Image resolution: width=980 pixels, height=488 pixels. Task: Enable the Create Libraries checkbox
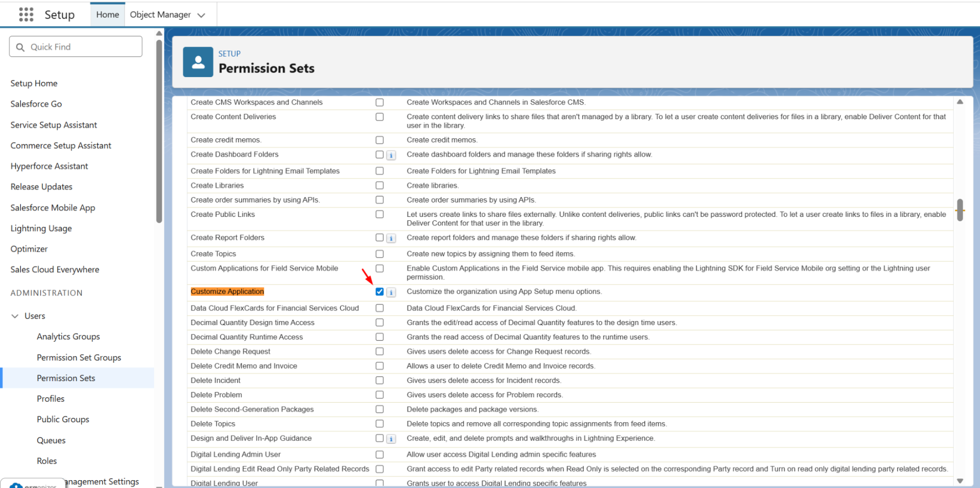click(x=379, y=185)
